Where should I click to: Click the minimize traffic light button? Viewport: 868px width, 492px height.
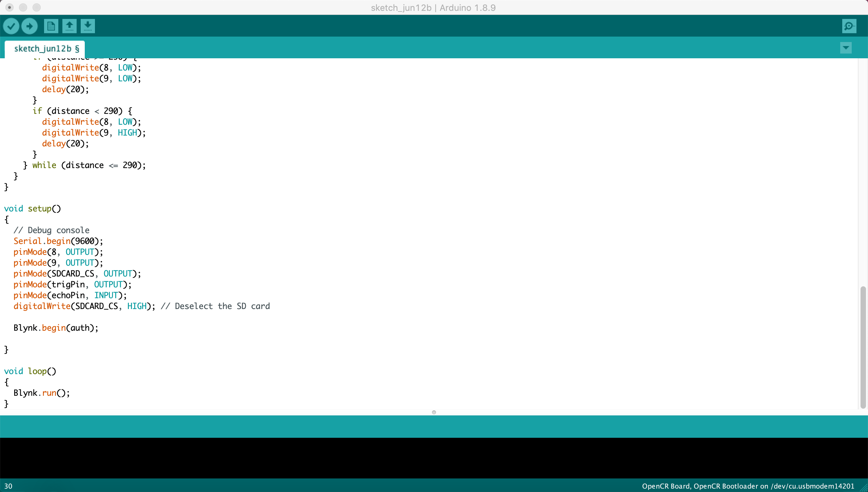pyautogui.click(x=23, y=7)
